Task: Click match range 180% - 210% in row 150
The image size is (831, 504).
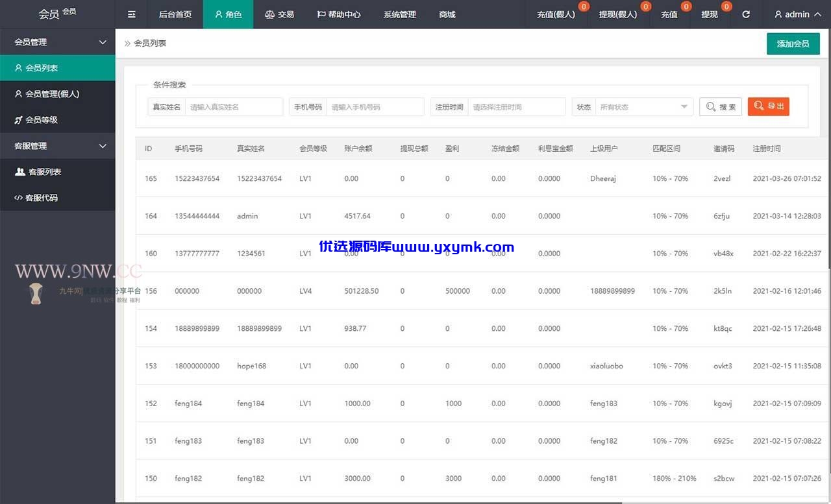Action: 675,479
